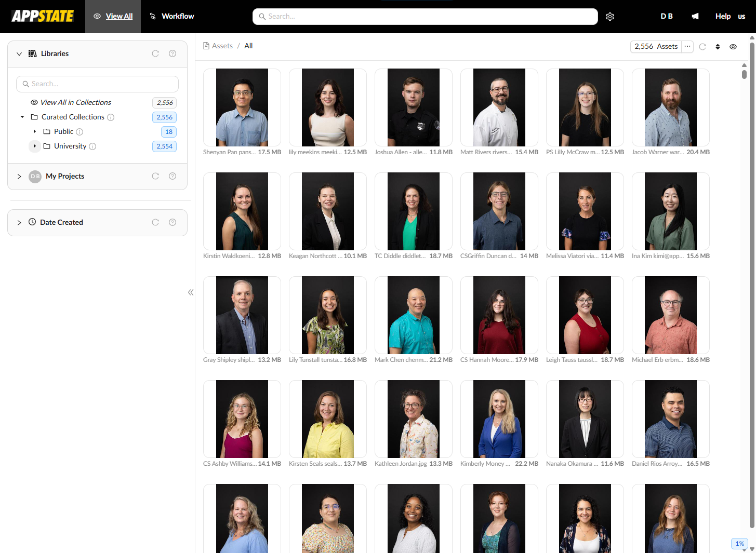Open Shenyan Pan portrait thumbnail
The height and width of the screenshot is (553, 756).
tap(242, 107)
